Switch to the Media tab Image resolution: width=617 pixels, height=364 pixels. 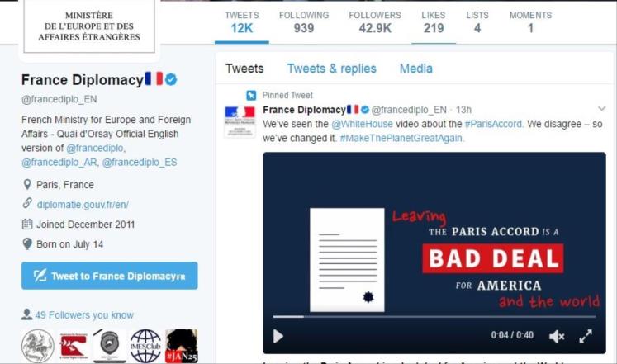click(416, 69)
